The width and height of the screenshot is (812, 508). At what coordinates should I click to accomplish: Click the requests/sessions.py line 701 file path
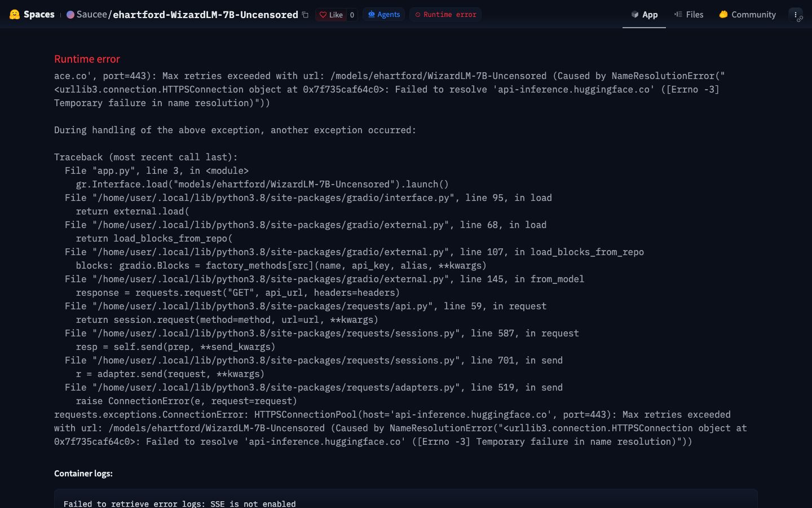click(x=314, y=360)
